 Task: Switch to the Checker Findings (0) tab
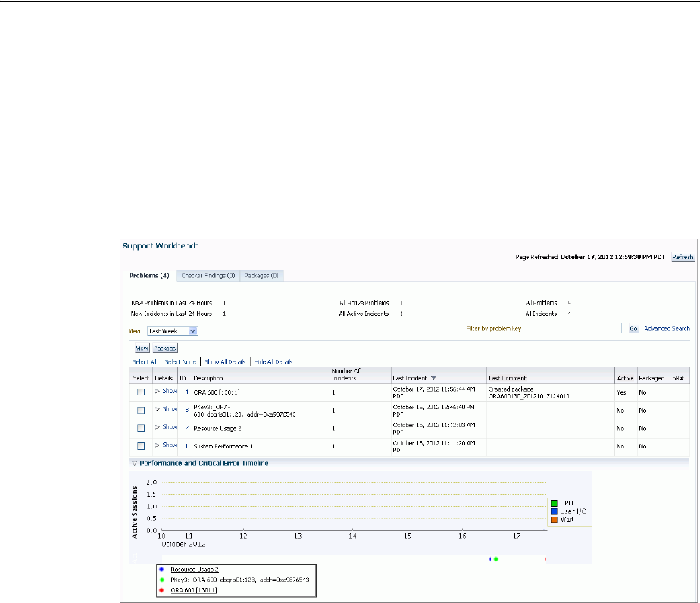click(x=208, y=276)
